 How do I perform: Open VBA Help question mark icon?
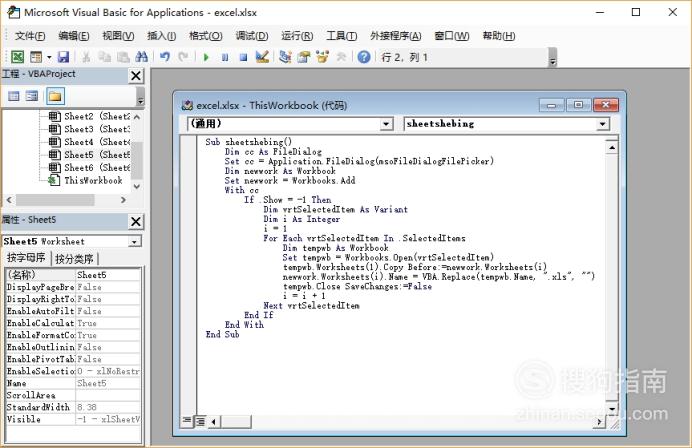coord(364,57)
